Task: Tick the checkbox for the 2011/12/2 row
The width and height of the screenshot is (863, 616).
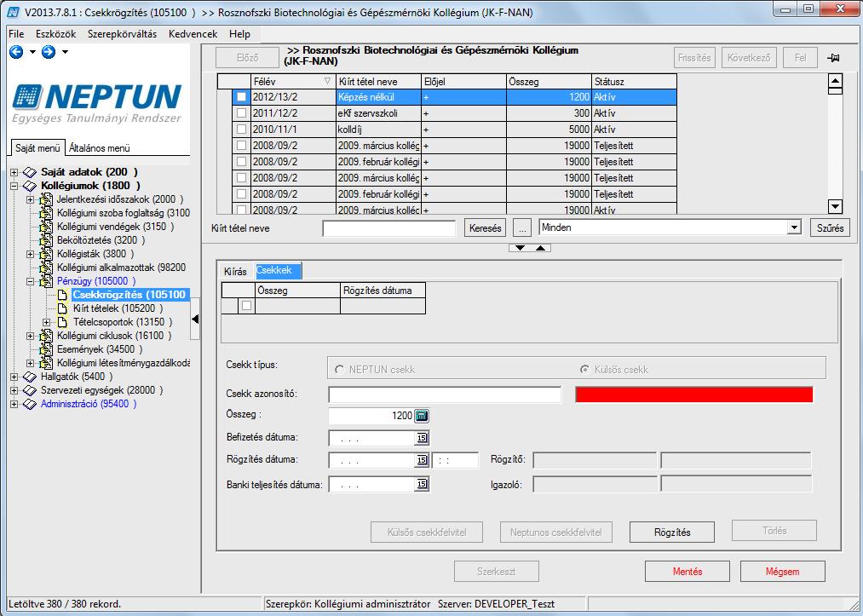Action: 242,113
